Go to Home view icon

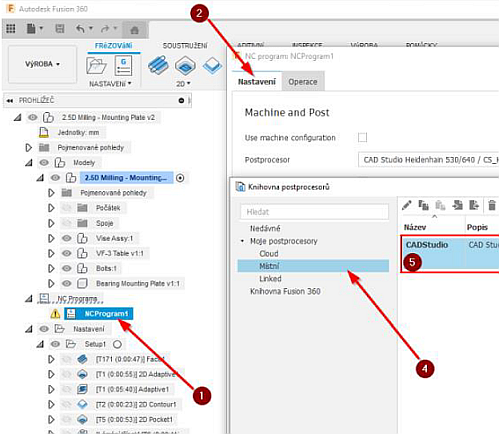tap(134, 30)
